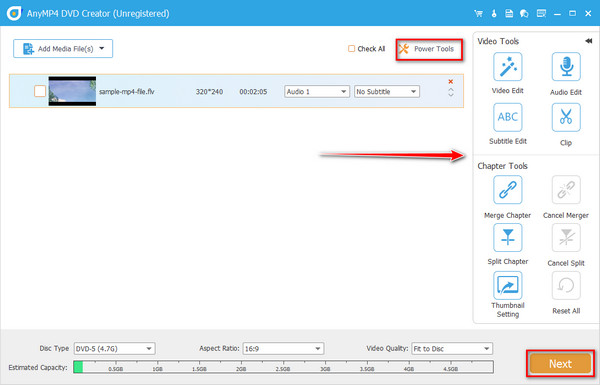Screen dimensions: 600x385
Task: Collapse the Power Tools side panel
Action: [589, 41]
